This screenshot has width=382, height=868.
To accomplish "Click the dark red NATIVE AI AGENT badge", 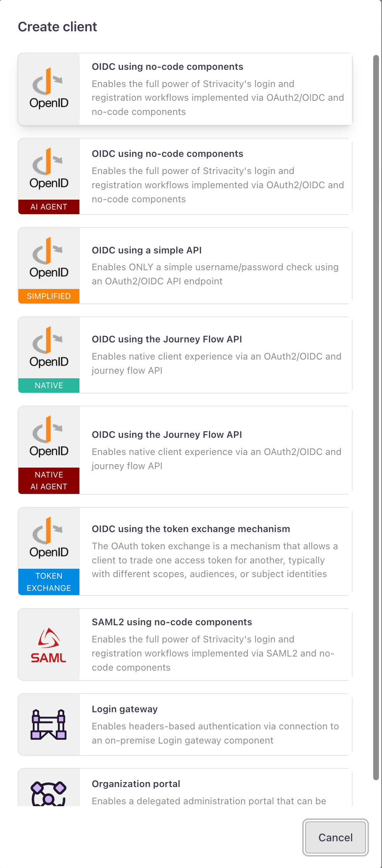I will (x=49, y=481).
